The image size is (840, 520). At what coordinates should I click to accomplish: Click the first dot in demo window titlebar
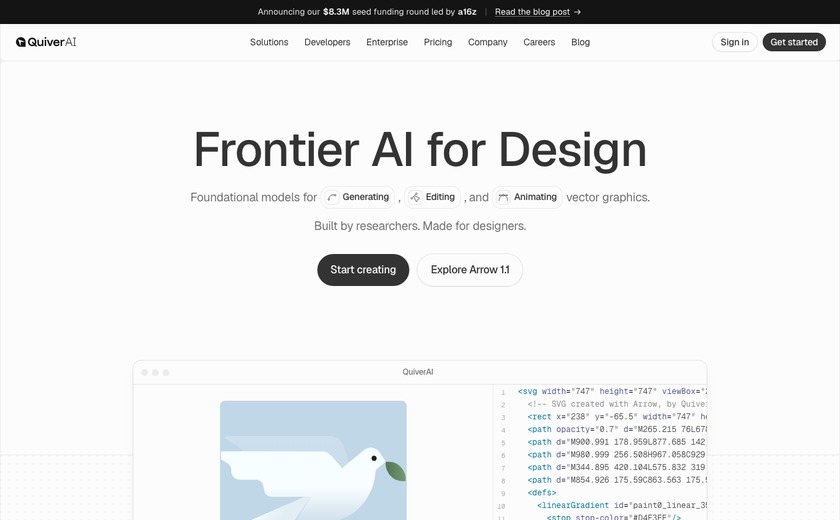click(x=145, y=372)
